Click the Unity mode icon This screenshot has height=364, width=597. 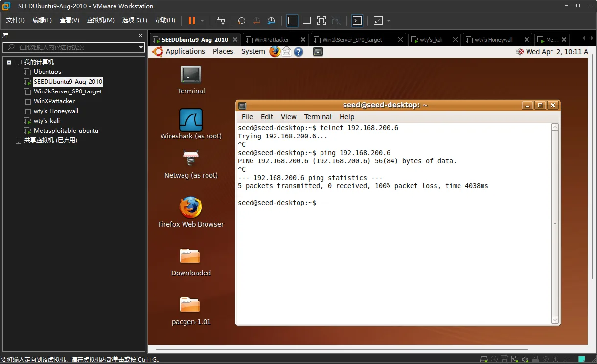click(336, 21)
